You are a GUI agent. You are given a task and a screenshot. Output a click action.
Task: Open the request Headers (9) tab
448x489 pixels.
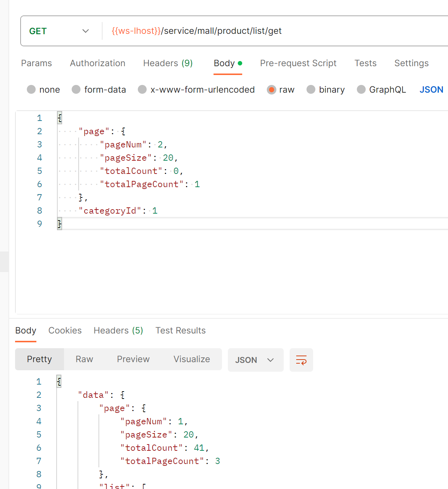[168, 63]
